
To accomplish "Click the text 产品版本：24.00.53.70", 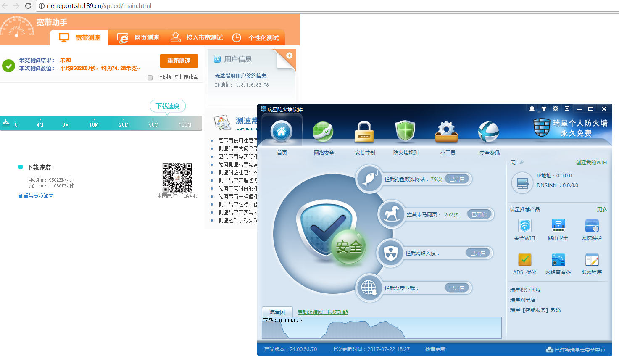I will click(x=290, y=349).
